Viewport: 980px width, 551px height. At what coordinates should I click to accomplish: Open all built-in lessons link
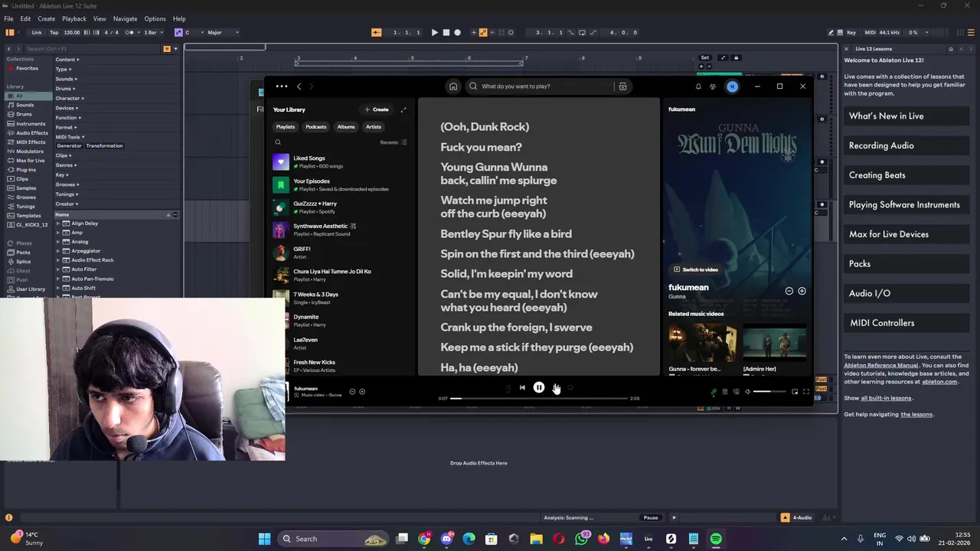[886, 398]
